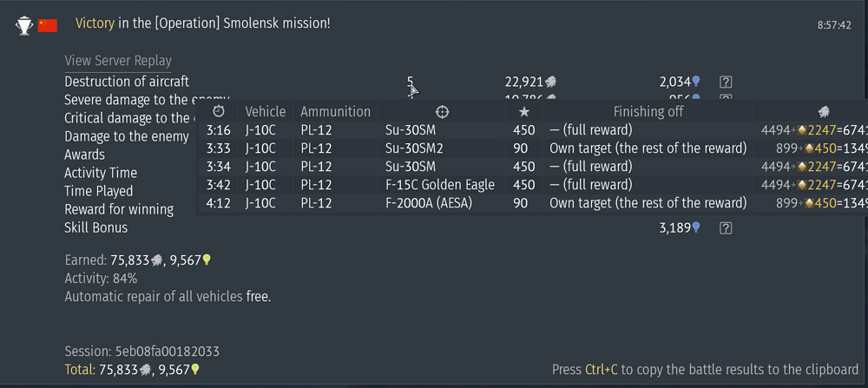868x388 pixels.
Task: Select the Finishing off column header
Action: [x=648, y=111]
